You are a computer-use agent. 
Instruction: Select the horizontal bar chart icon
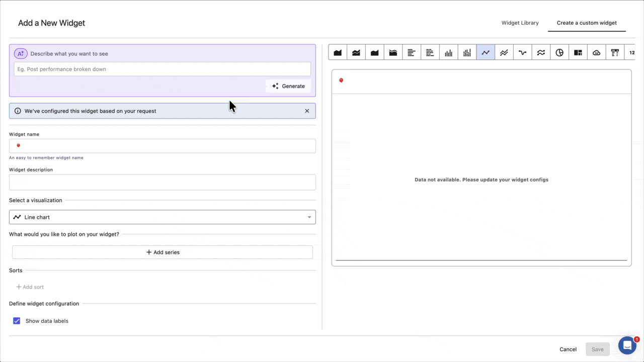(411, 52)
